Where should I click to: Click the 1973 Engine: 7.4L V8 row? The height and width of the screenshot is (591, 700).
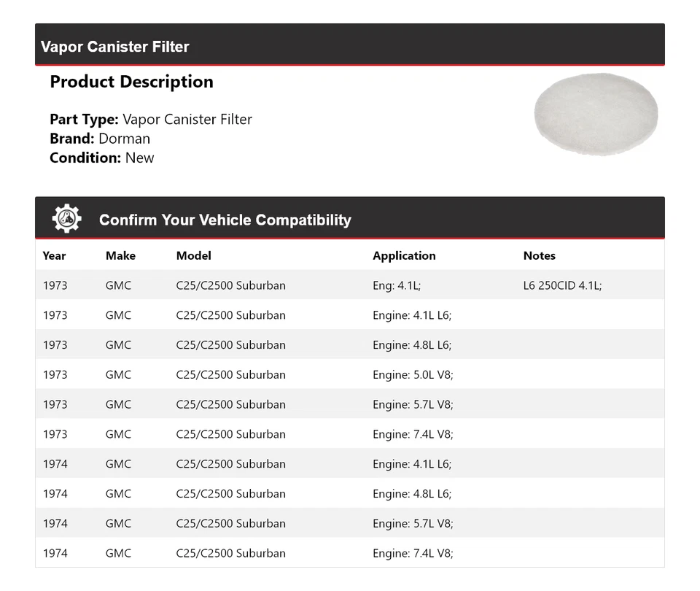coord(350,433)
